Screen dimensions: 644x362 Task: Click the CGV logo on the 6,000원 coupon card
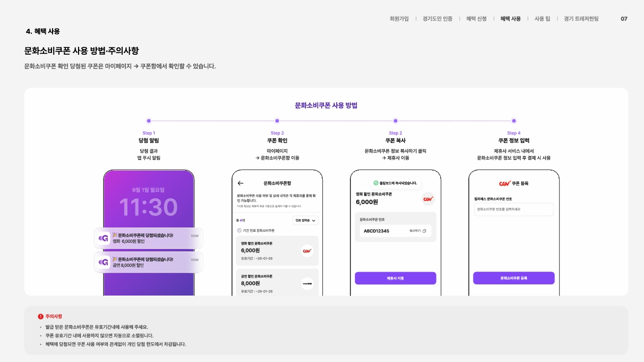[307, 250]
